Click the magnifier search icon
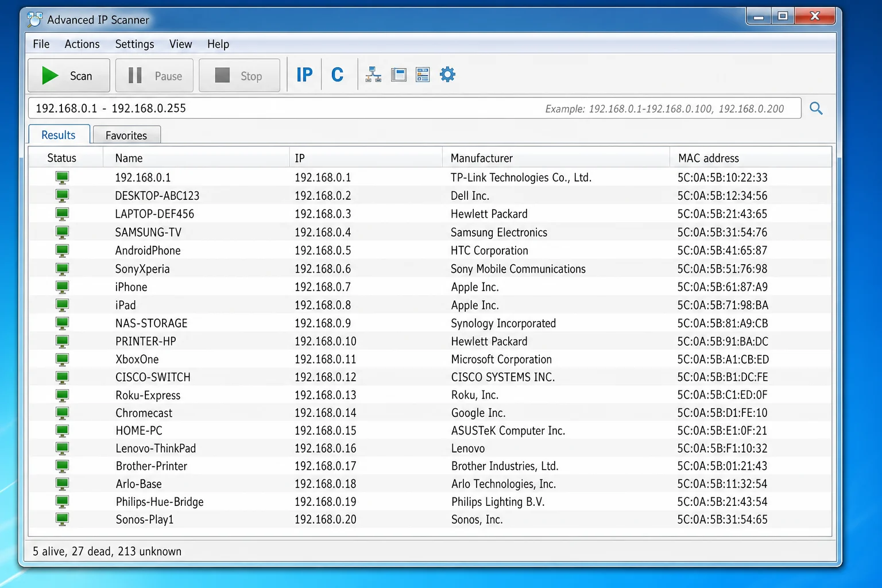Viewport: 882px width, 588px height. tap(816, 108)
